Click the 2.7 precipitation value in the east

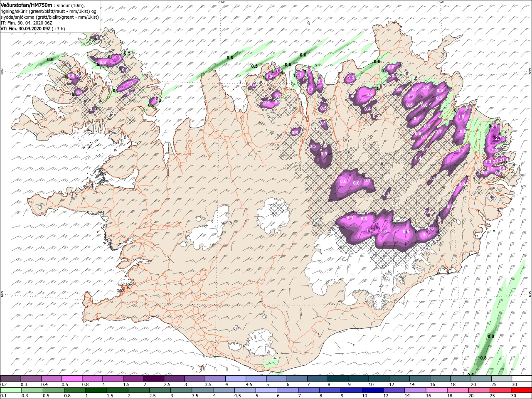[498, 138]
